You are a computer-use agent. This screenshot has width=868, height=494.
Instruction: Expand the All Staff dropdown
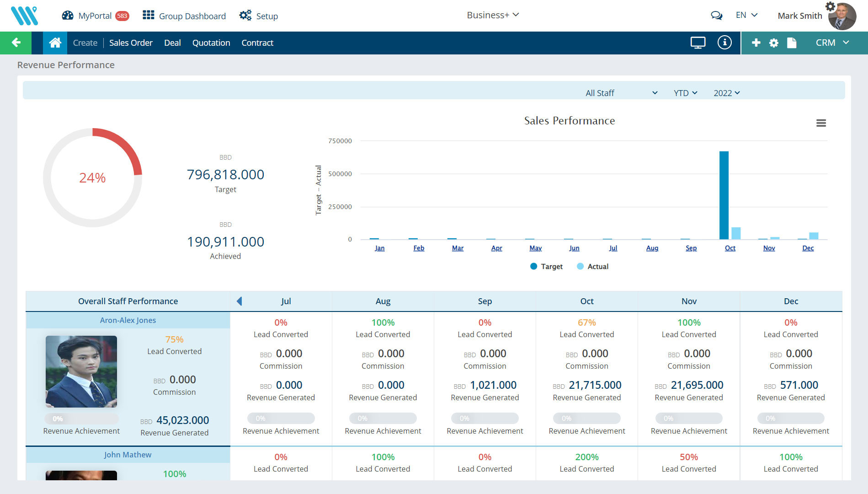(x=621, y=93)
